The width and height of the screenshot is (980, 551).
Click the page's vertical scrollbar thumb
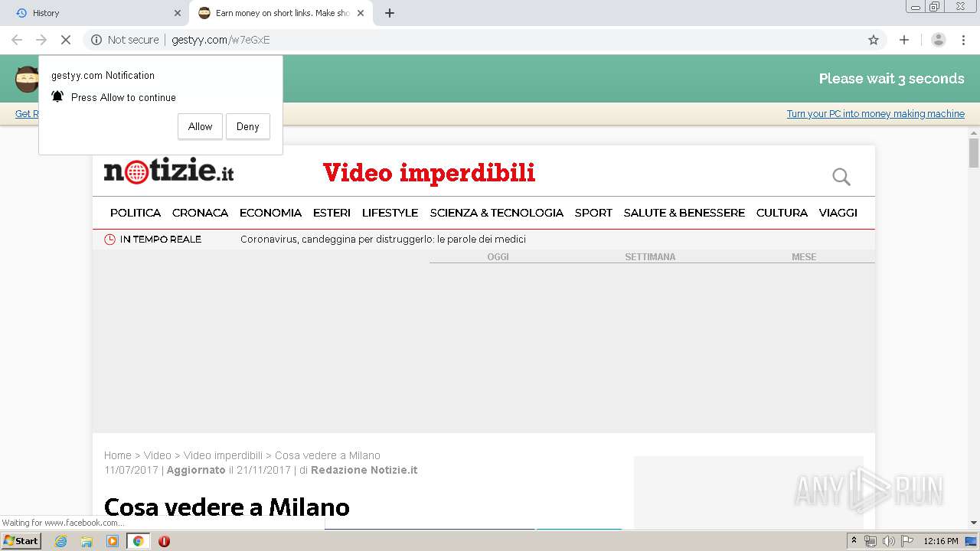974,152
